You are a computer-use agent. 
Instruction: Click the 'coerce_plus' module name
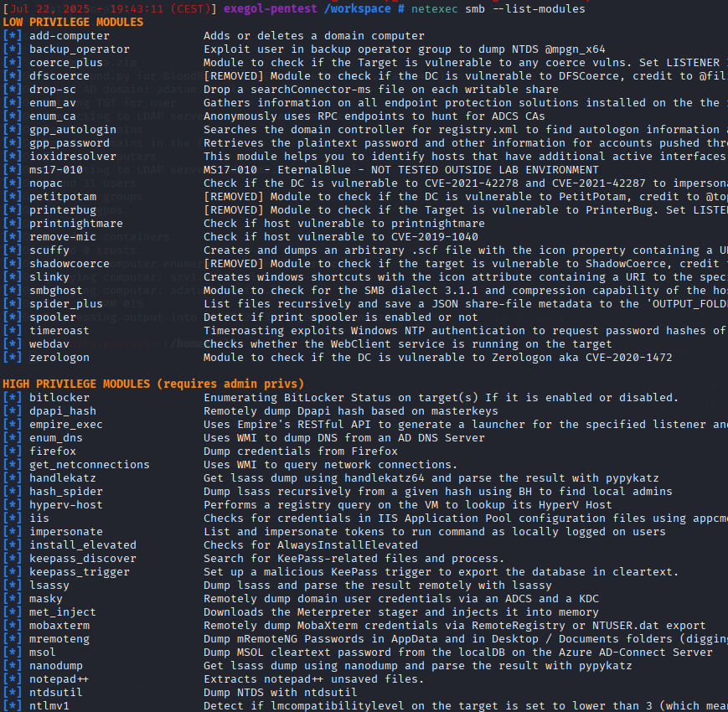pyautogui.click(x=66, y=63)
